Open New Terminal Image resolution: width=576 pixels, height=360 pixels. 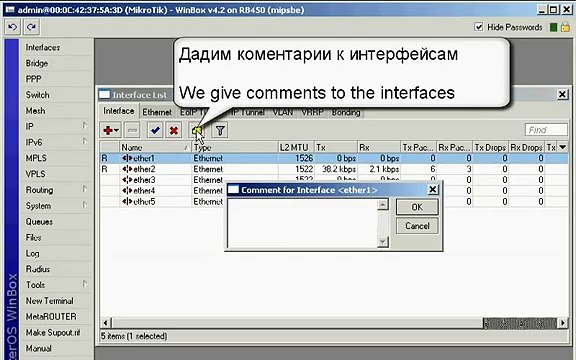pyautogui.click(x=49, y=300)
